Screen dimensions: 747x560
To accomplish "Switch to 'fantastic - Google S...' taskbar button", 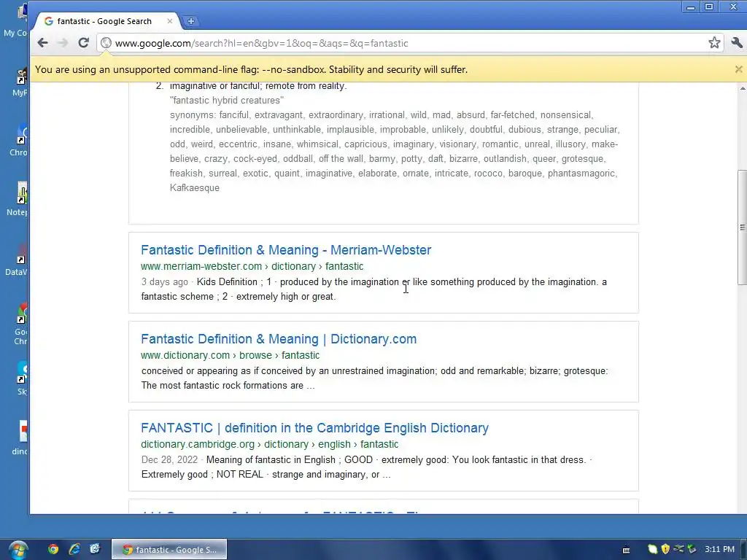I will pyautogui.click(x=169, y=550).
